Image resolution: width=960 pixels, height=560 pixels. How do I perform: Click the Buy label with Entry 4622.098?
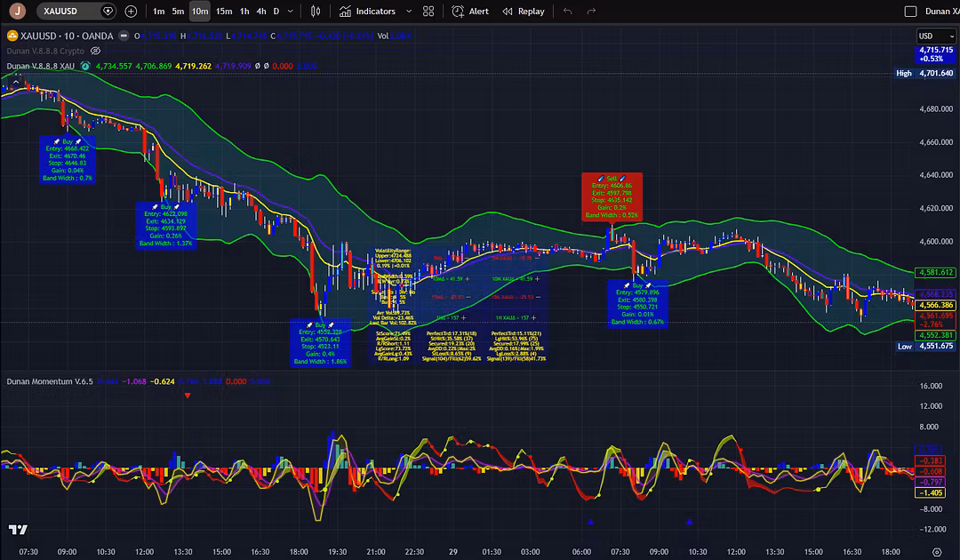pyautogui.click(x=166, y=225)
